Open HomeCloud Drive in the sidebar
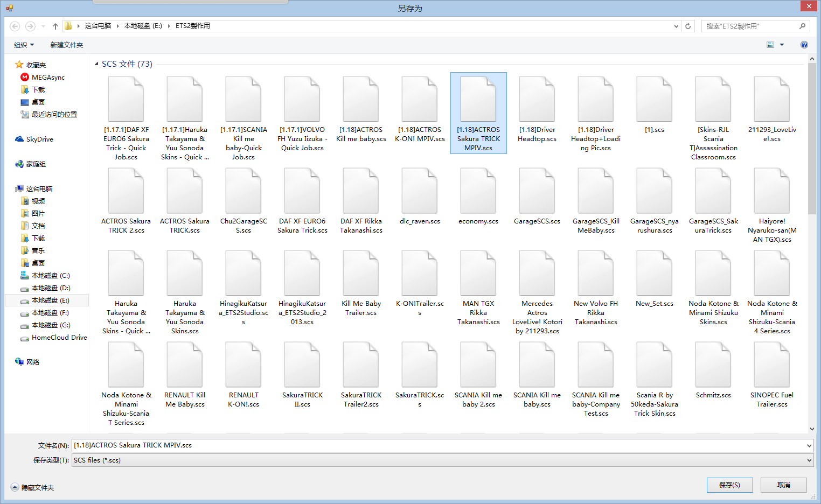 click(x=59, y=338)
